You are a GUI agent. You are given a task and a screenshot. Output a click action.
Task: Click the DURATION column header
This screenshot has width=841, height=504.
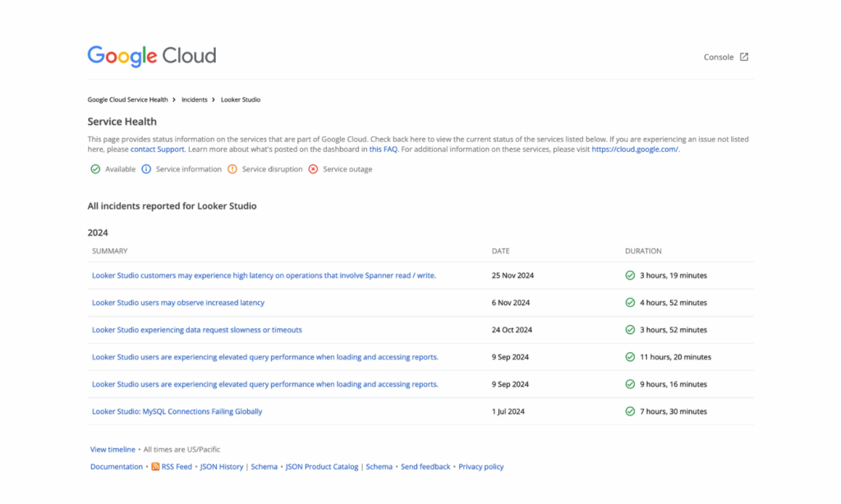[x=643, y=251]
